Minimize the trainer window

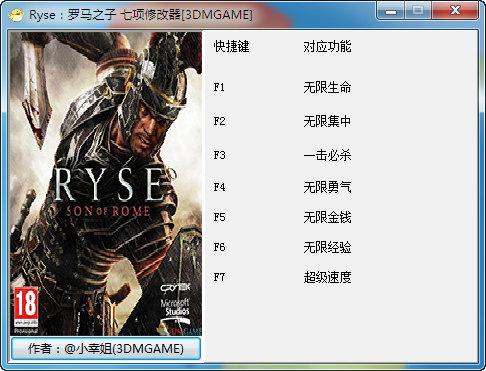coord(391,11)
